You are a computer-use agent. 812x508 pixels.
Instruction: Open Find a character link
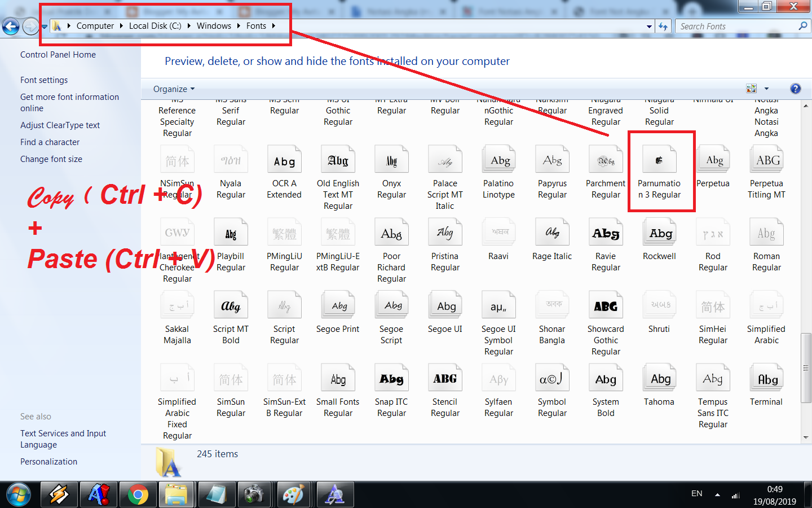click(x=50, y=142)
